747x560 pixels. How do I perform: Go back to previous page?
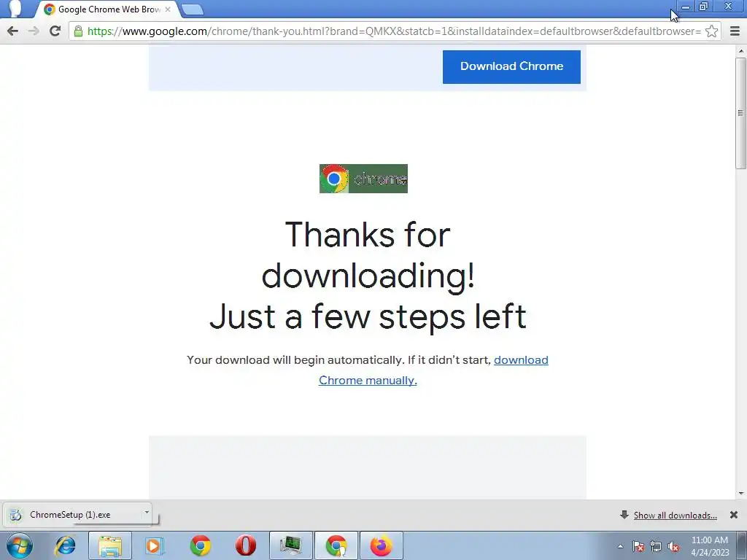coord(13,31)
